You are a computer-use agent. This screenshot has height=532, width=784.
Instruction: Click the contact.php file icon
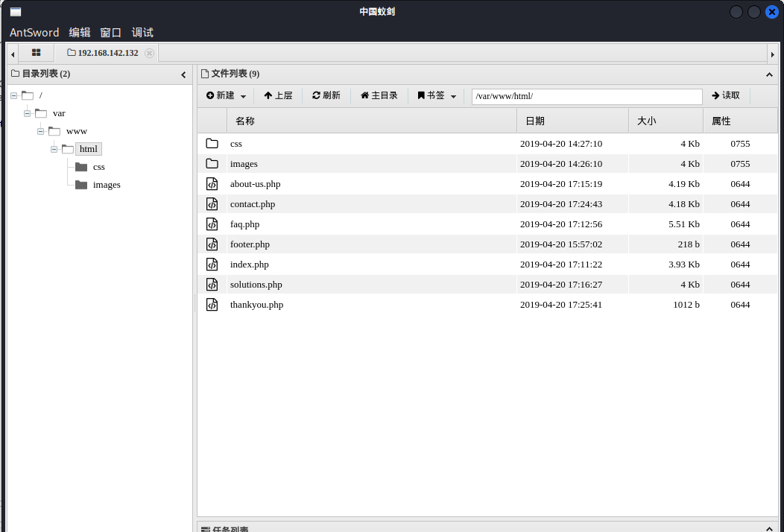(212, 204)
